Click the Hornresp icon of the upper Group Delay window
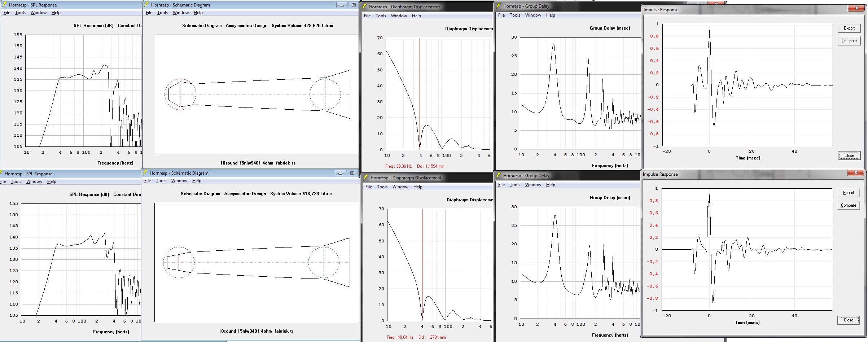 coord(499,6)
